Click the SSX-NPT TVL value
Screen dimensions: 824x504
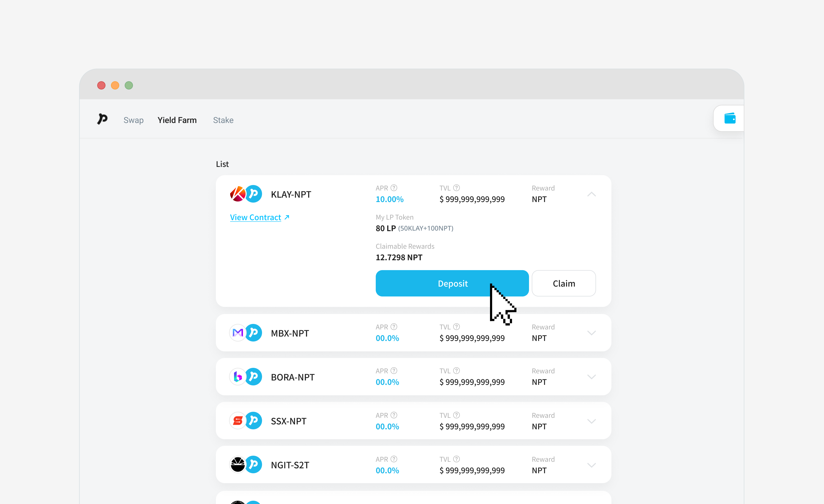[472, 427]
